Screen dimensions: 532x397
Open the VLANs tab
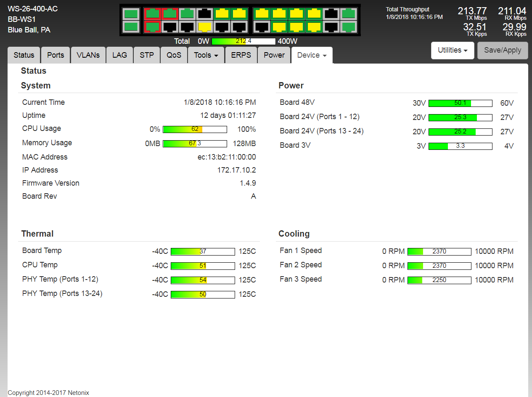[88, 55]
